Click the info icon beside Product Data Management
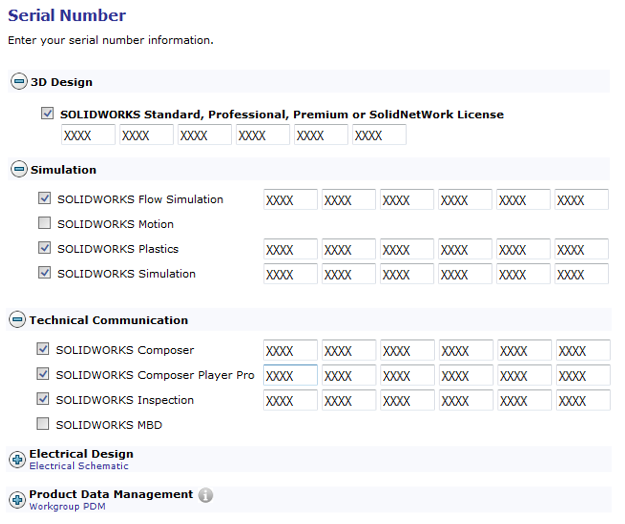 [x=205, y=495]
